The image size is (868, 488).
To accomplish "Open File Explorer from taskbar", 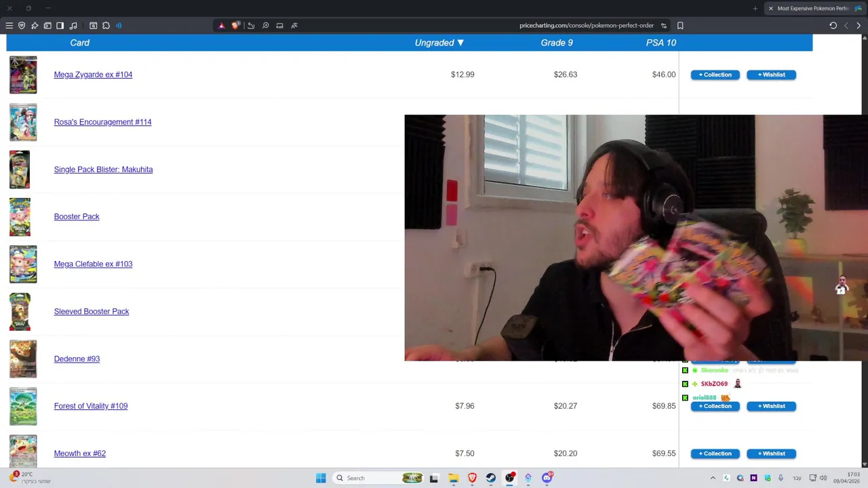I will [x=453, y=478].
